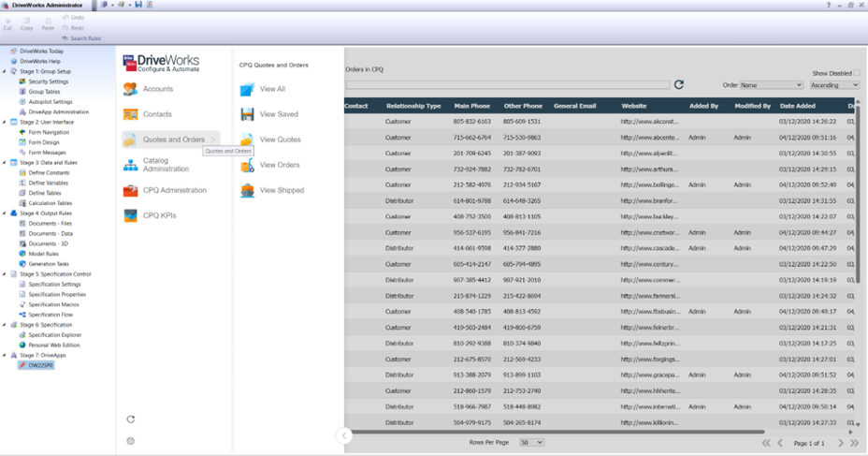Image resolution: width=868 pixels, height=456 pixels.
Task: Collapse Stage 3: Data and Rules node
Action: [5, 163]
